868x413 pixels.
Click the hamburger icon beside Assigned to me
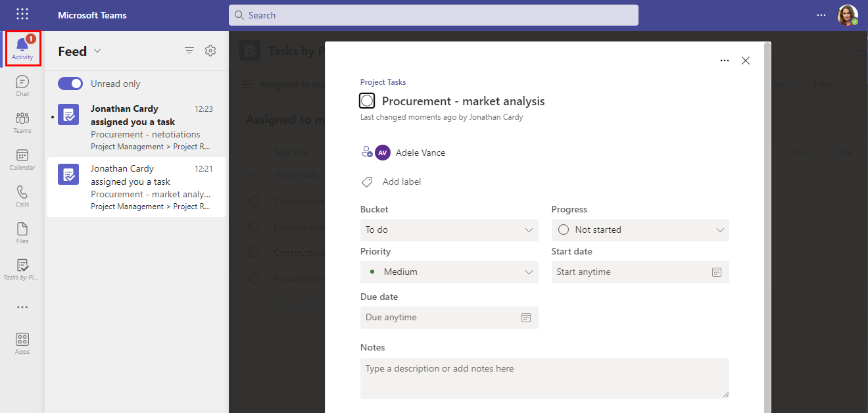coord(247,84)
